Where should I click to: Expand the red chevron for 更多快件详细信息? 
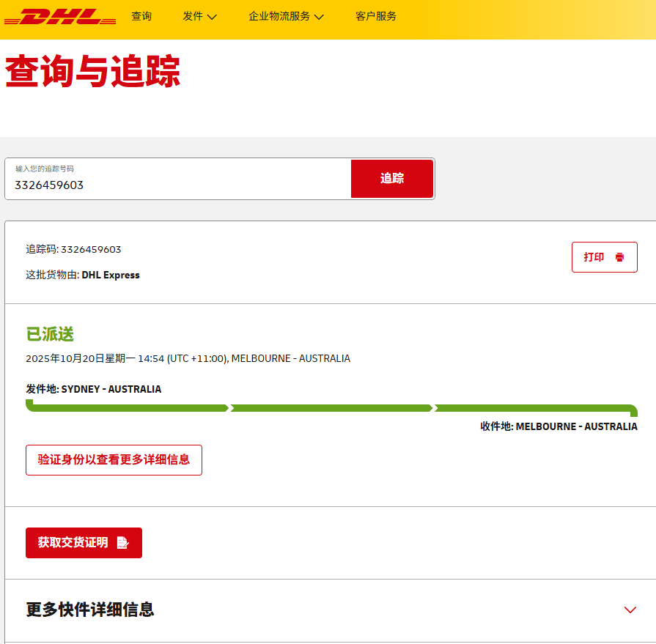click(630, 610)
